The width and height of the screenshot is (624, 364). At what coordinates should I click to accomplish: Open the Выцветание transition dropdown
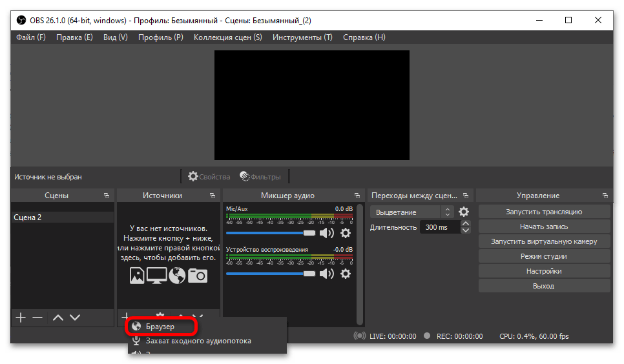point(412,212)
